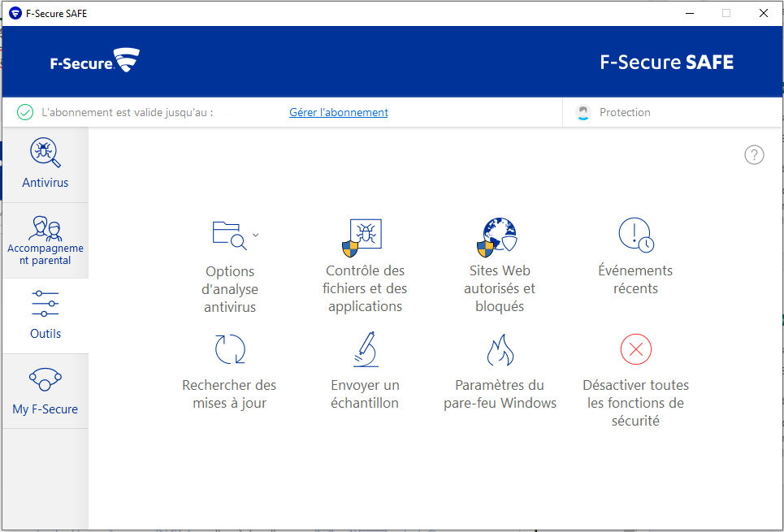784x532 pixels.
Task: Open the help question mark icon
Action: pyautogui.click(x=754, y=155)
